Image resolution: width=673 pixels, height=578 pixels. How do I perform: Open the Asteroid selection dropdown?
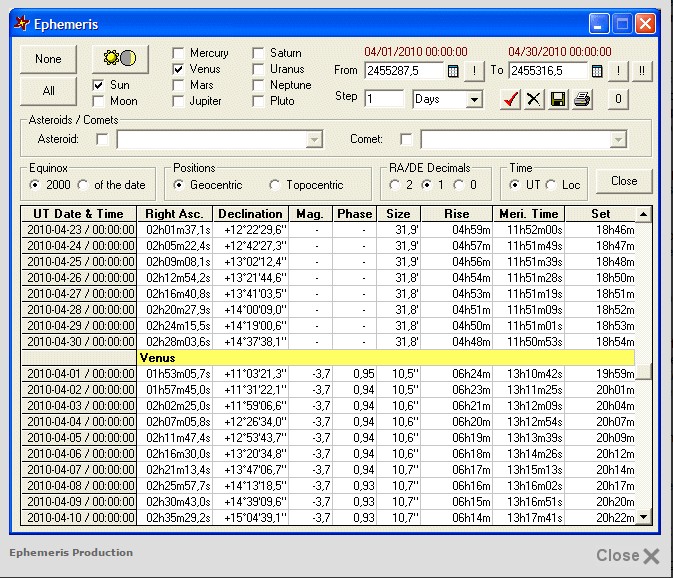coord(314,139)
